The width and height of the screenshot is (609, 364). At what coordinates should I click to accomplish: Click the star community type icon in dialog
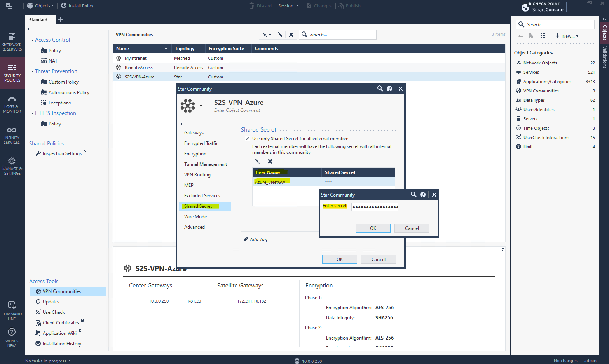[x=188, y=106]
